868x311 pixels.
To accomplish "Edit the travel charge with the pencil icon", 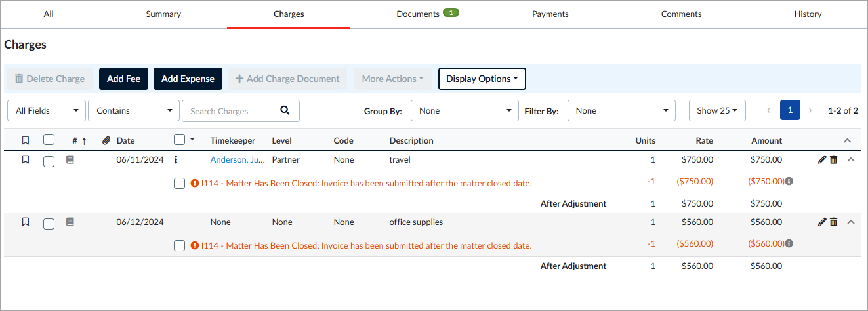I will pyautogui.click(x=822, y=159).
